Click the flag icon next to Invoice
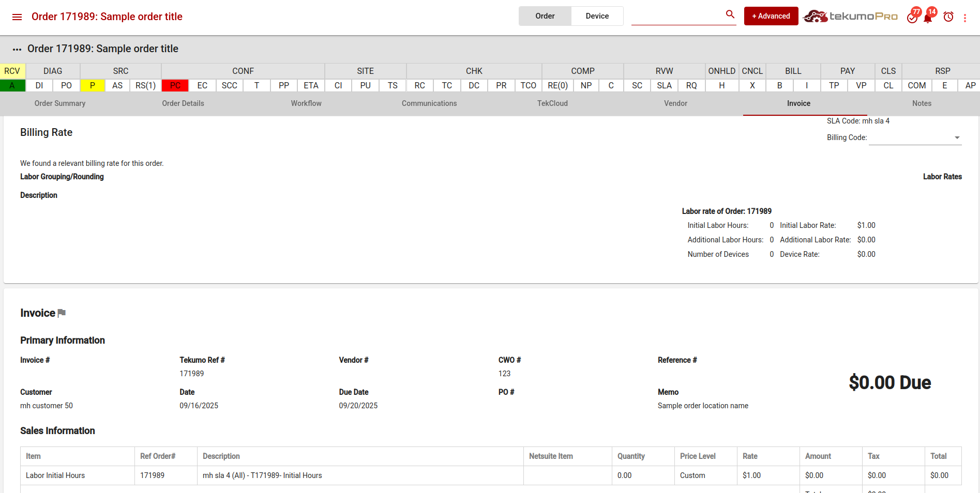 pos(62,313)
